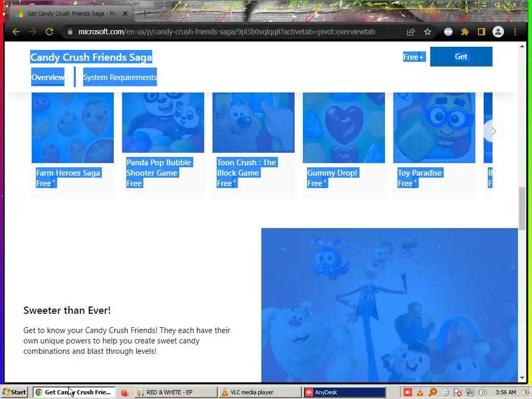Open the volume speaker tray icon
The height and width of the screenshot is (399, 532).
click(x=483, y=392)
